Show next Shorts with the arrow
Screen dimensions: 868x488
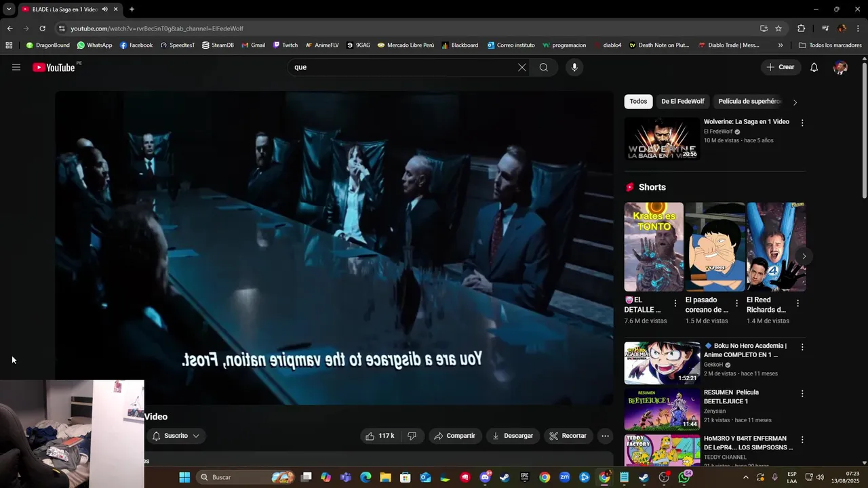point(804,256)
